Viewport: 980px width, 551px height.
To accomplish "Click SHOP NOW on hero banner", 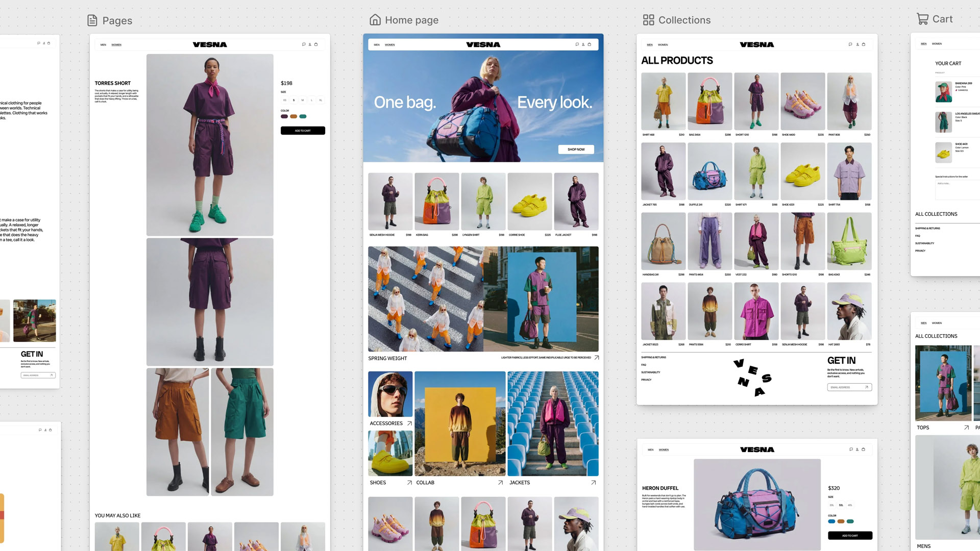I will point(576,149).
